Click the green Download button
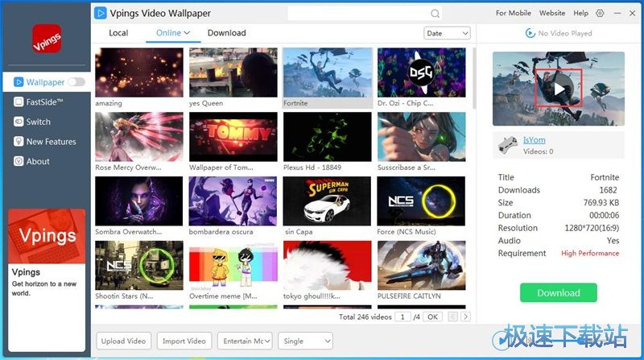The width and height of the screenshot is (644, 360). pyautogui.click(x=558, y=292)
